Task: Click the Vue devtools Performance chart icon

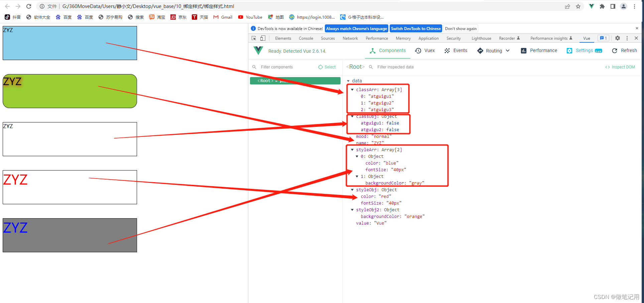Action: (524, 51)
